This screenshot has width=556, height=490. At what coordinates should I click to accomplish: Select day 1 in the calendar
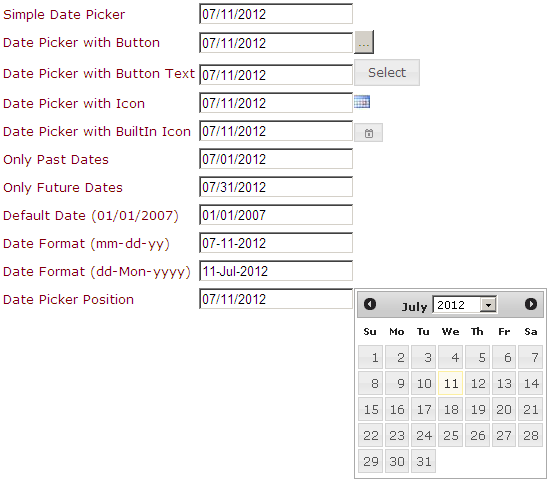[x=370, y=357]
